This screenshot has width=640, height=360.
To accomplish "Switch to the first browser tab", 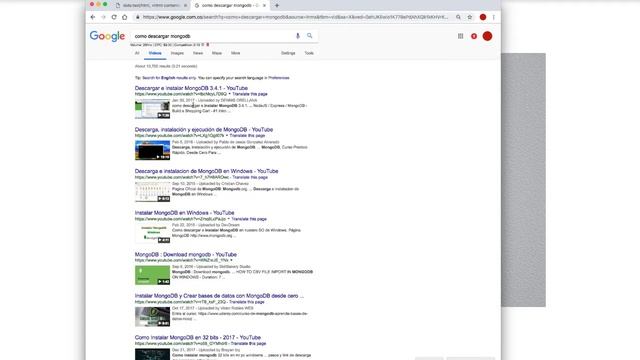I will pos(151,5).
